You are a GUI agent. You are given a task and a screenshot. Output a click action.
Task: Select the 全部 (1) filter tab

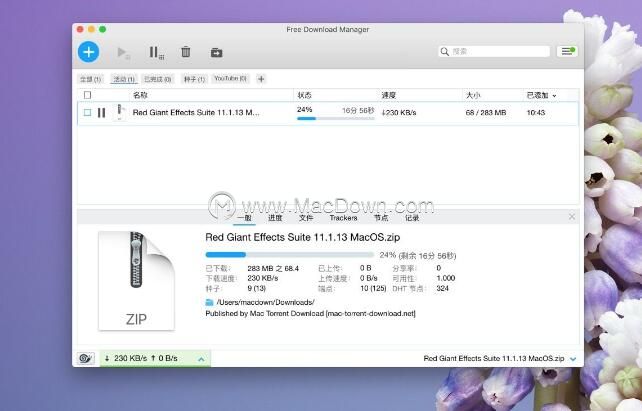90,79
